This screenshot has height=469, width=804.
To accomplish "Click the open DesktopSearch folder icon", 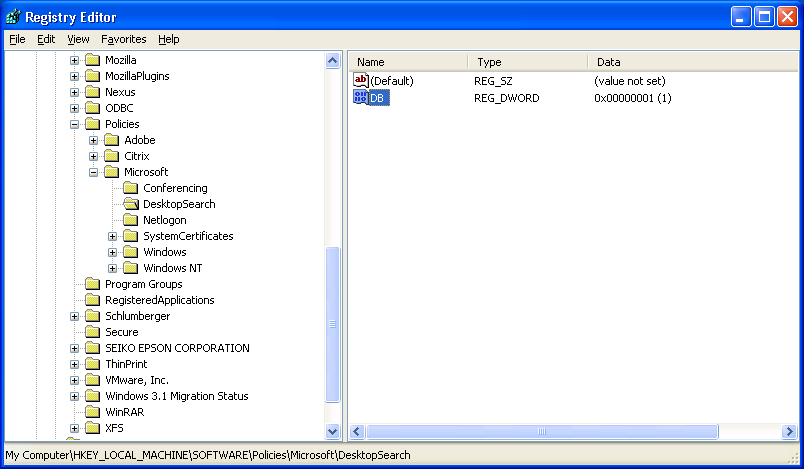I will pos(131,204).
